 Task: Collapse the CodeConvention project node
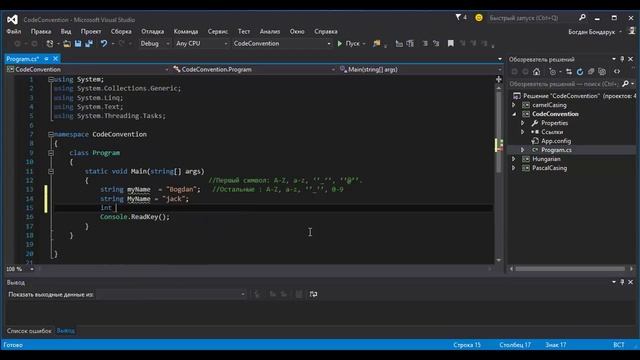514,114
